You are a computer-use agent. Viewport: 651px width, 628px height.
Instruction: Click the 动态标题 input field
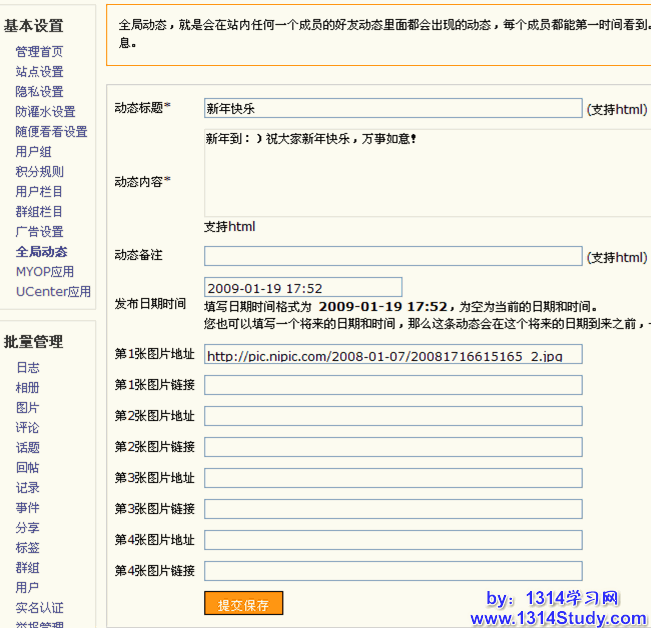pyautogui.click(x=392, y=108)
